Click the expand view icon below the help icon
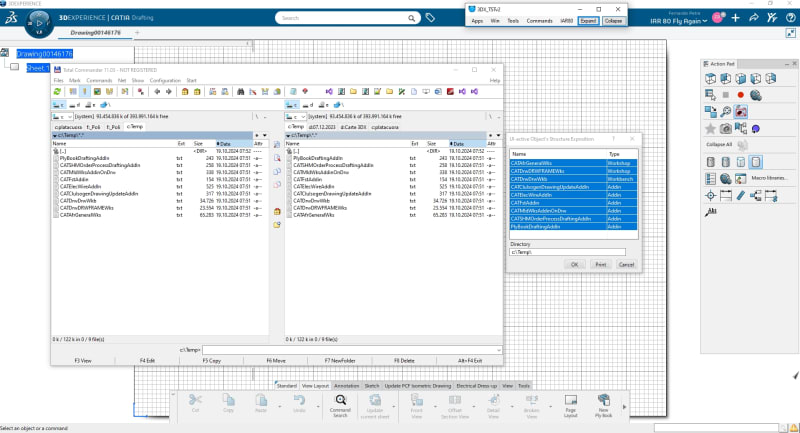800x433 pixels. [x=790, y=33]
